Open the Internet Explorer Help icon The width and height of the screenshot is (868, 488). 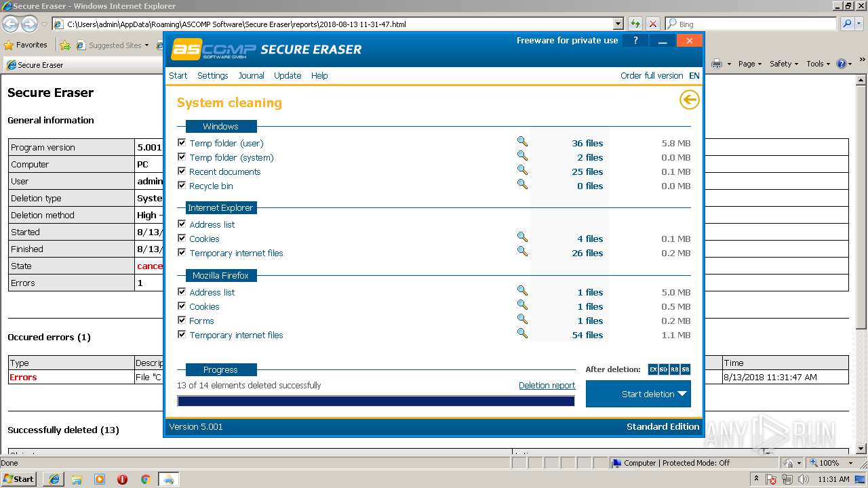[841, 64]
